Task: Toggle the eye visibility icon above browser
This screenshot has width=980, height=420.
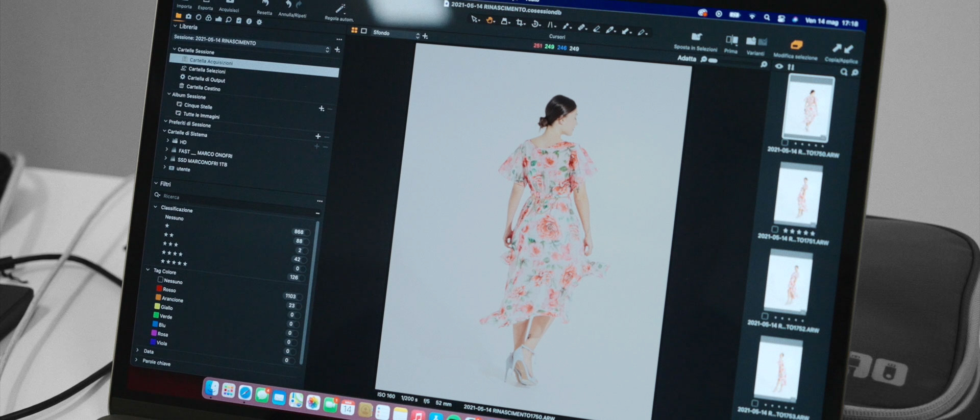Action: click(779, 66)
